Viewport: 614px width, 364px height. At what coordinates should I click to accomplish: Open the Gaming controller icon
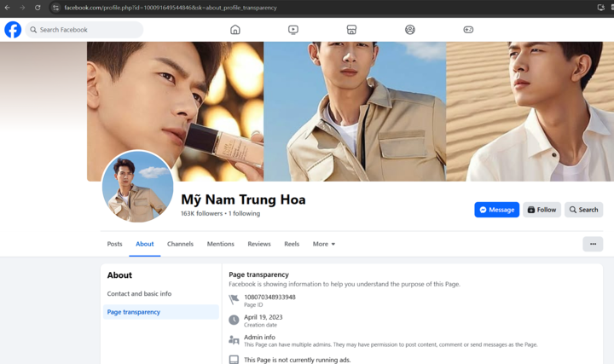point(468,30)
